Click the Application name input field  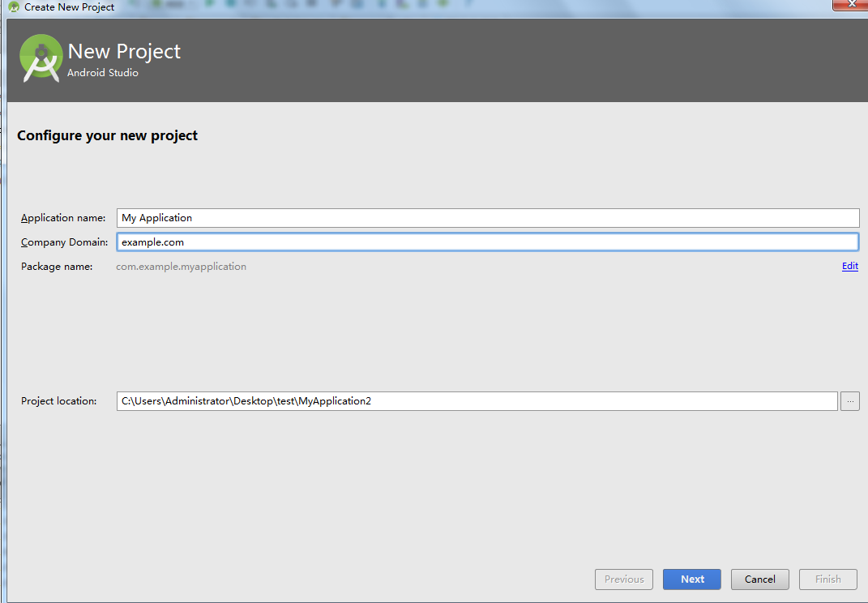488,218
